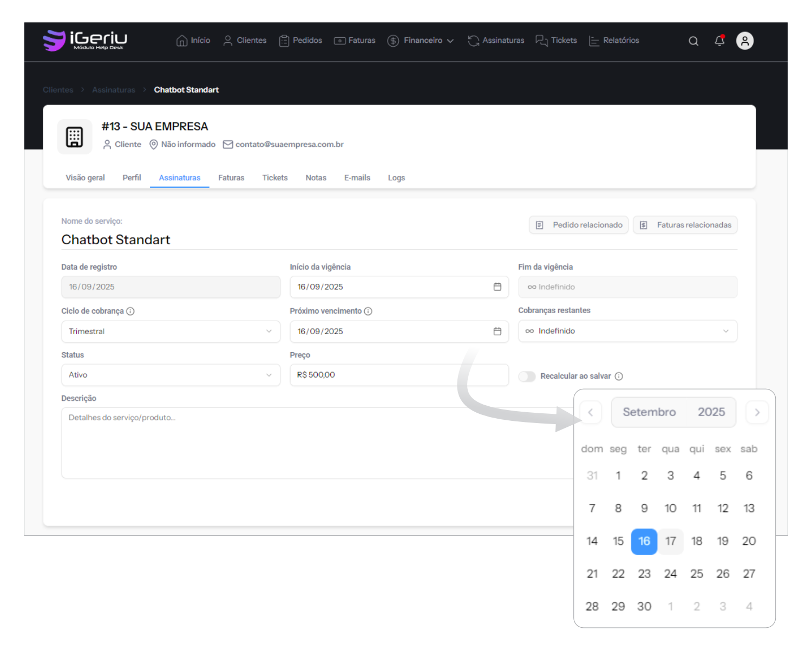The width and height of the screenshot is (812, 650).
Task: Click info icon next to Ciclo de cobrança
Action: tap(130, 311)
